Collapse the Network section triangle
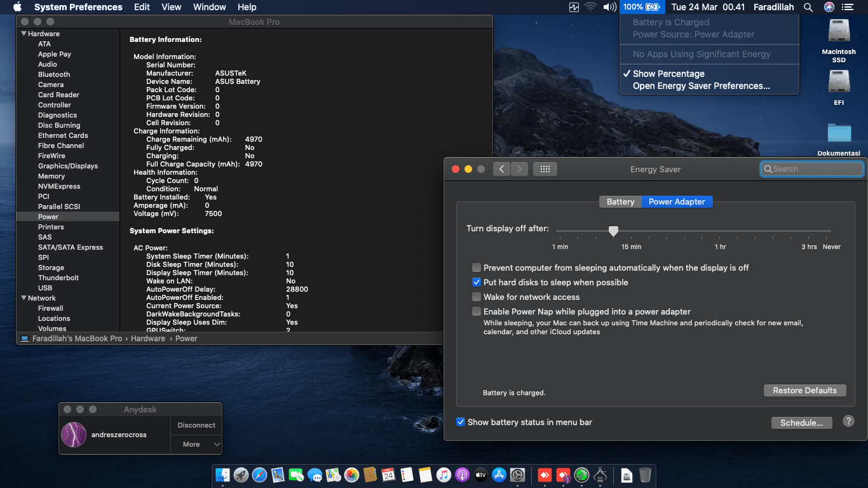868x488 pixels. click(x=24, y=298)
